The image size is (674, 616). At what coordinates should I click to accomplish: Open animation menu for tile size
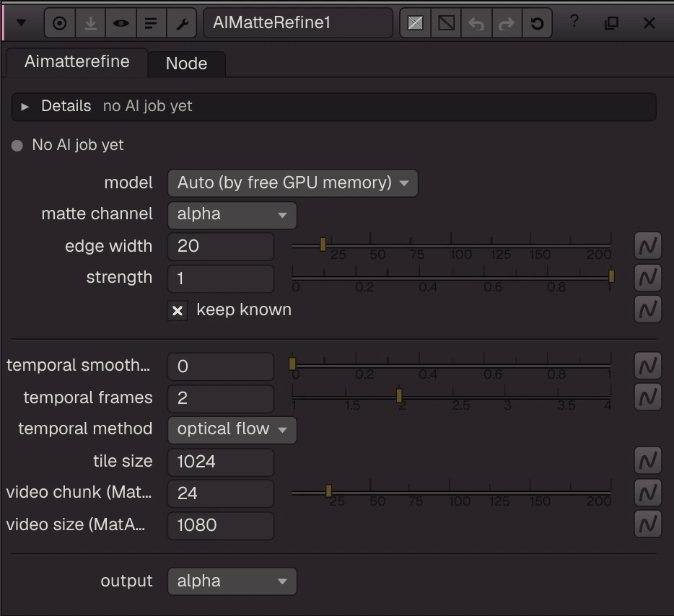pos(648,460)
